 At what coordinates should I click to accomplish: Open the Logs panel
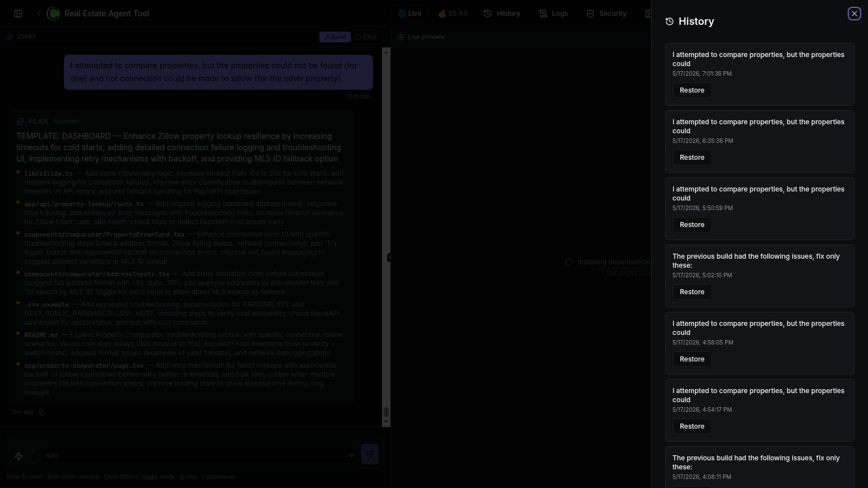(553, 14)
